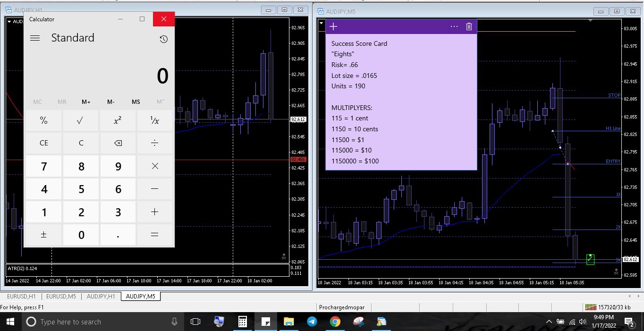Switch to the AUDJPY,H1 chart tab

[101, 297]
